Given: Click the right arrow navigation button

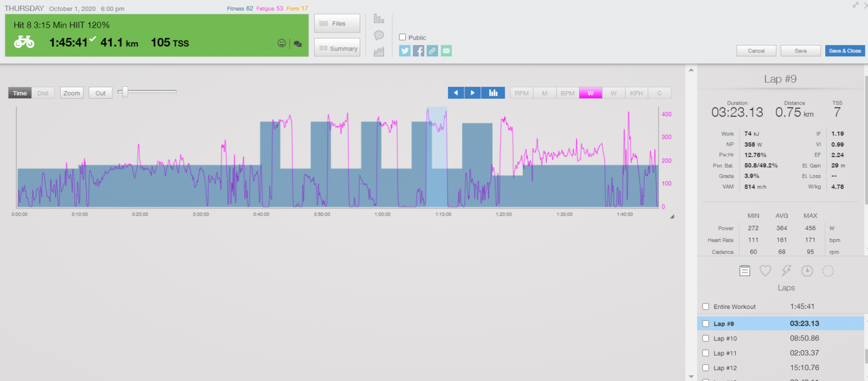Looking at the screenshot, I should [473, 93].
